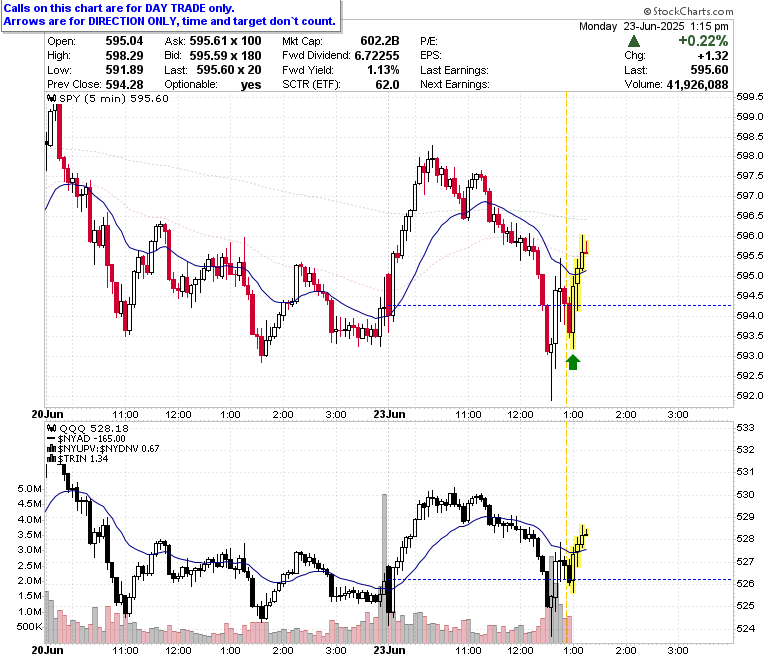Image resolution: width=780 pixels, height=659 pixels.
Task: Click the $NYUPV:$NYDNV histogram legend icon
Action: click(51, 449)
